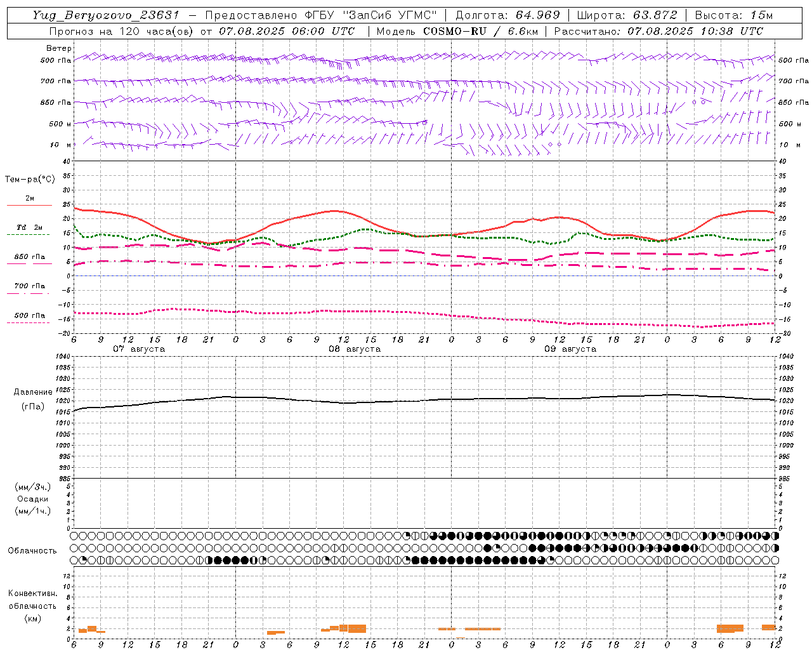The height and width of the screenshot is (650, 812).
Task: Click the 09 августа date label
Action: pyautogui.click(x=570, y=349)
